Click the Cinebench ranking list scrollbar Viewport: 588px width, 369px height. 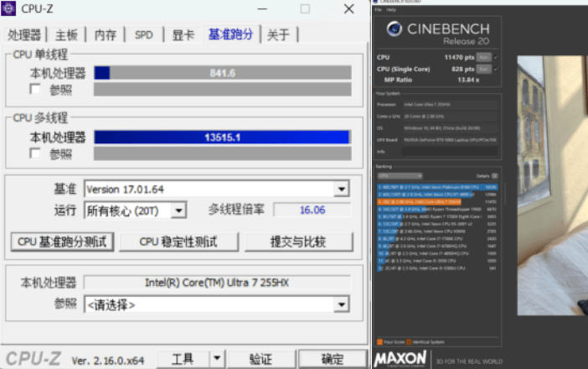coord(504,194)
